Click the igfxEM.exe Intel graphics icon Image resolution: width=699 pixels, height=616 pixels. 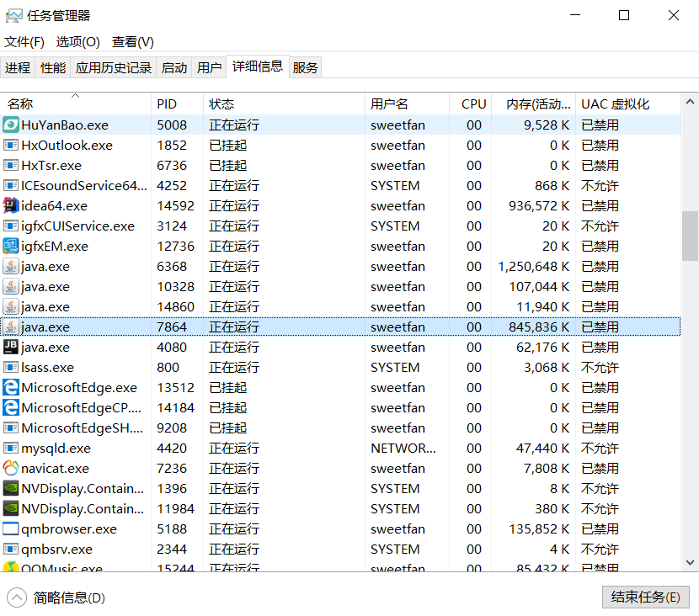pos(11,247)
